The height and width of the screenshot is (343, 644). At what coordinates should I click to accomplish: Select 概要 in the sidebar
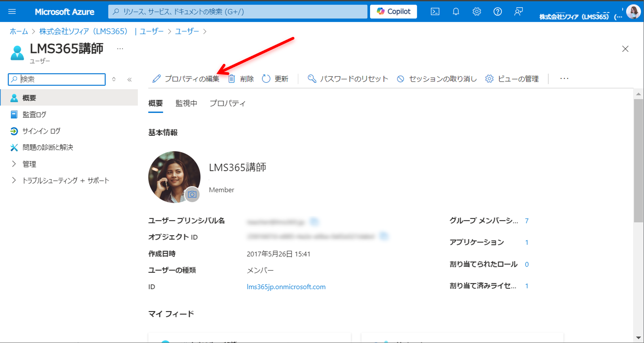click(x=69, y=98)
